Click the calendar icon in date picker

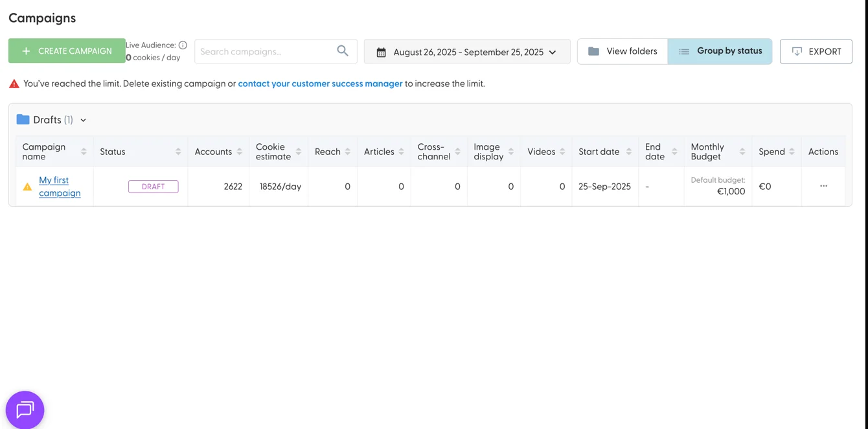382,52
